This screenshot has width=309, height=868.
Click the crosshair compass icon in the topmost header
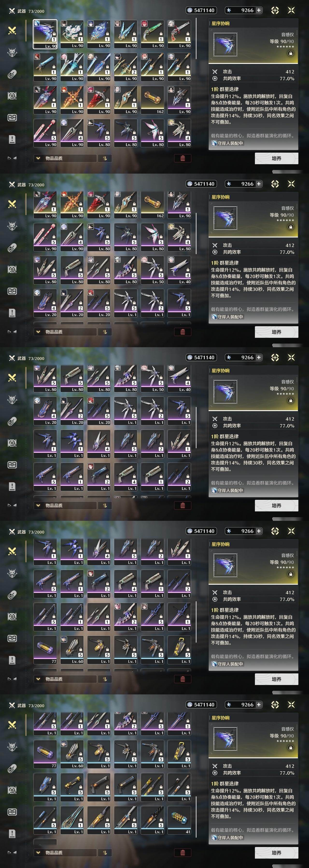point(275,10)
